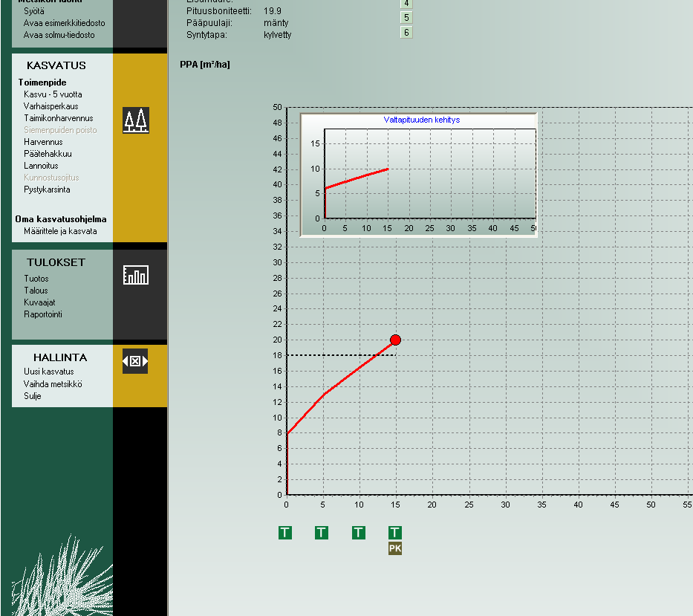Screen dimensions: 693x616
Task: Click the T marker at year 10
Action: coord(359,533)
